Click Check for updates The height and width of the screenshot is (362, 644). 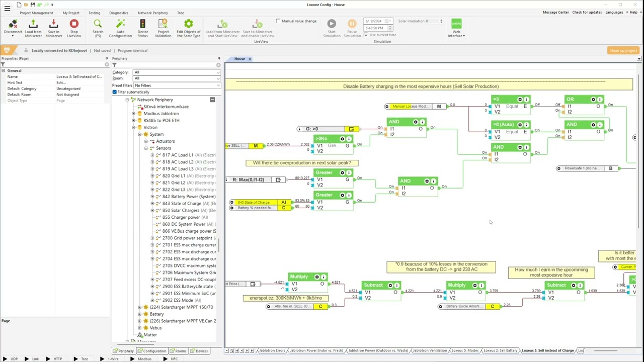(587, 12)
